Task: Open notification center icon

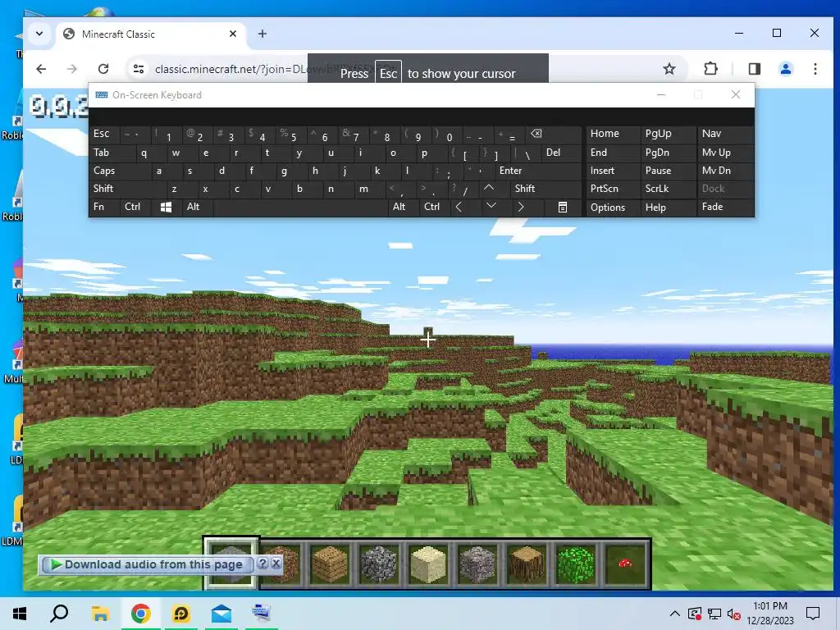Action: coord(813,614)
